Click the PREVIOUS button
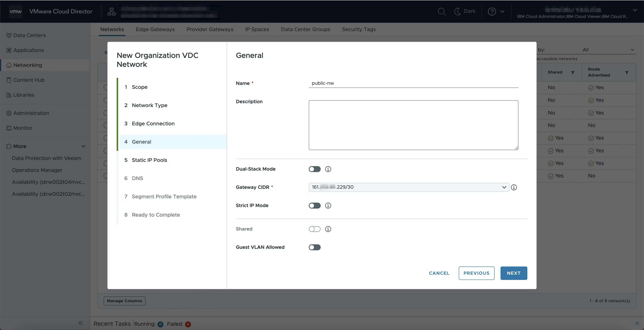The height and width of the screenshot is (330, 644). pos(476,273)
